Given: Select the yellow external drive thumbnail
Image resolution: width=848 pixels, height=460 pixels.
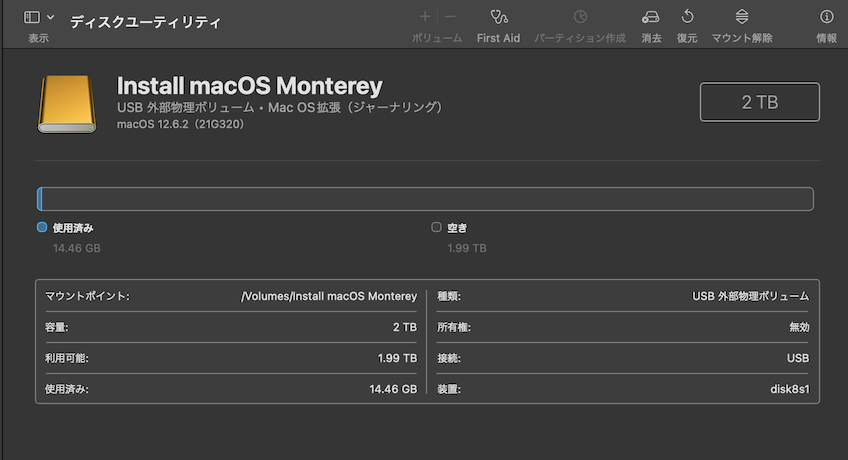Looking at the screenshot, I should [67, 104].
